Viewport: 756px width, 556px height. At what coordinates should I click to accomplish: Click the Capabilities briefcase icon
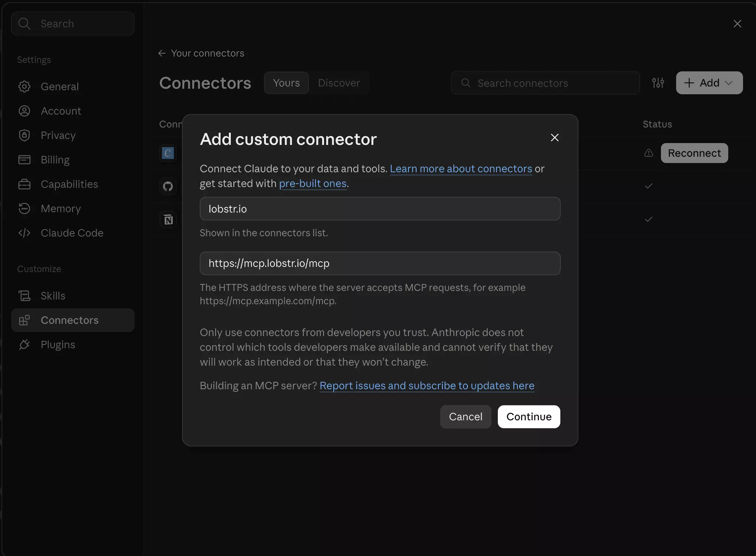[x=24, y=184]
